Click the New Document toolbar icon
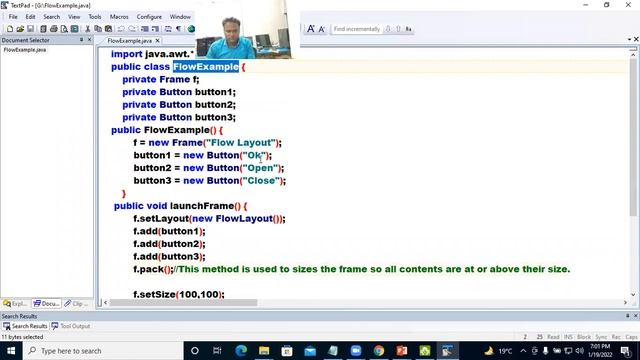 pos(10,29)
